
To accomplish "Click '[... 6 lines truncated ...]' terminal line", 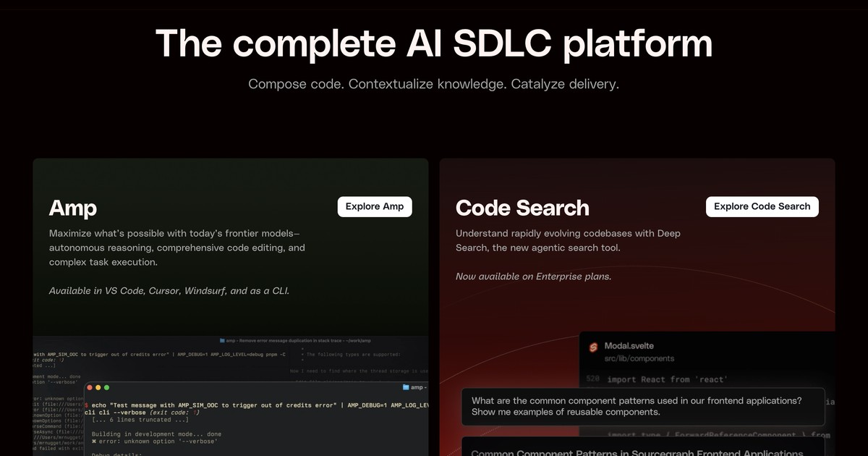I will [x=140, y=420].
